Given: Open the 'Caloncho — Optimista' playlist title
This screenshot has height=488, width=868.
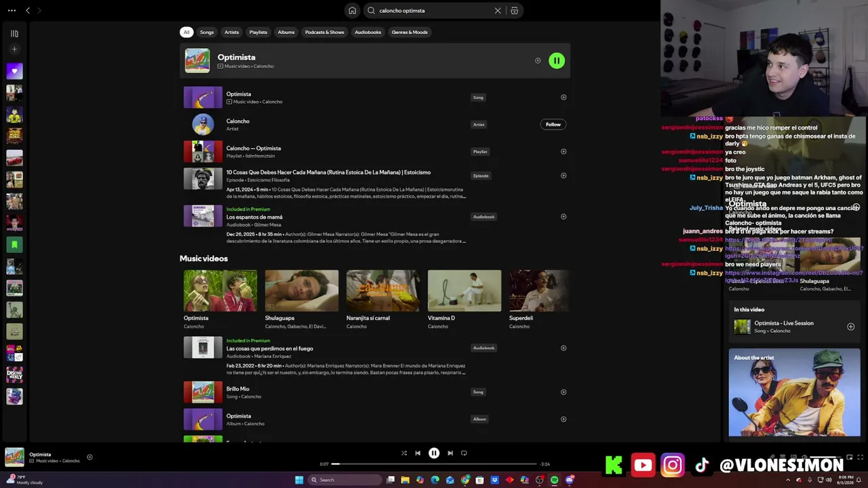Looking at the screenshot, I should [x=254, y=148].
